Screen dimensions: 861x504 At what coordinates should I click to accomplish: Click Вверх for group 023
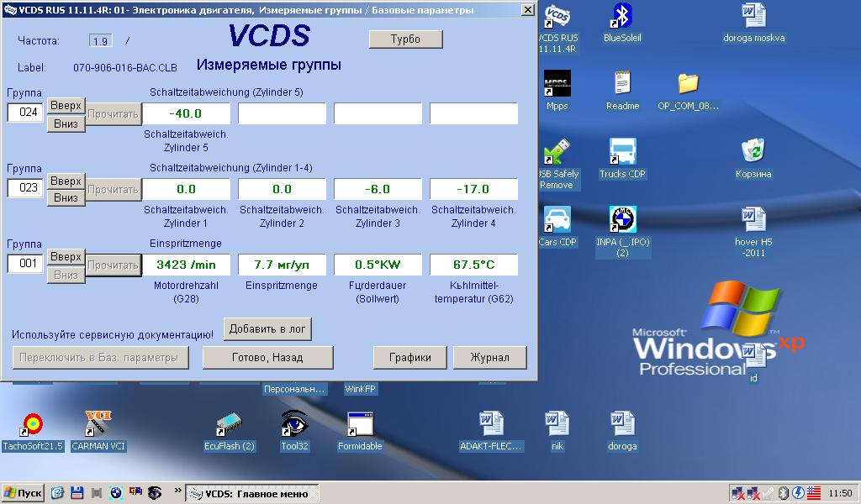(66, 181)
